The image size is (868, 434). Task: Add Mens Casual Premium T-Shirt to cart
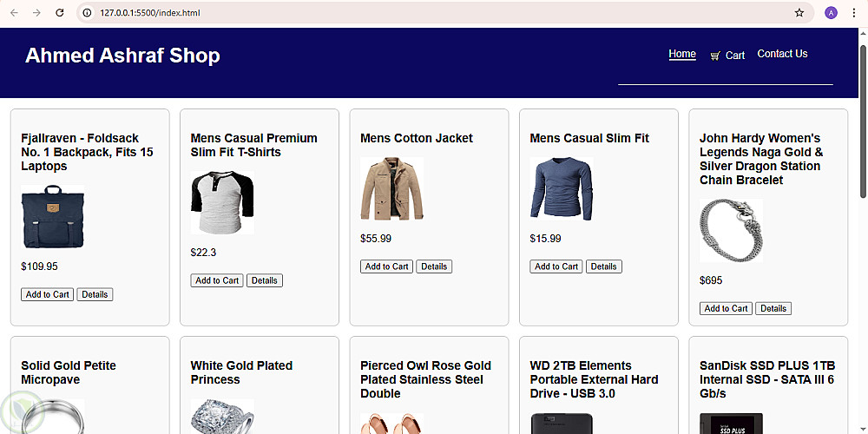click(x=217, y=280)
